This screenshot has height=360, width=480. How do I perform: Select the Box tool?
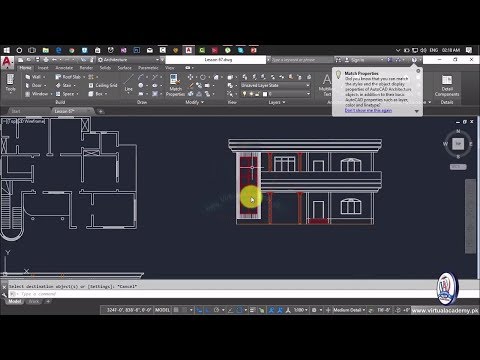(96, 94)
